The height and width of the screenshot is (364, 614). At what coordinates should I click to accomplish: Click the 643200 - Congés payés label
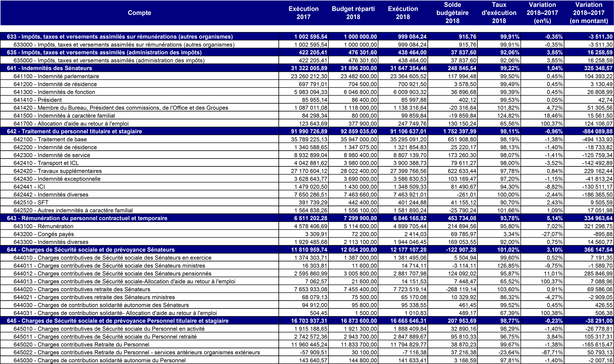(44, 234)
